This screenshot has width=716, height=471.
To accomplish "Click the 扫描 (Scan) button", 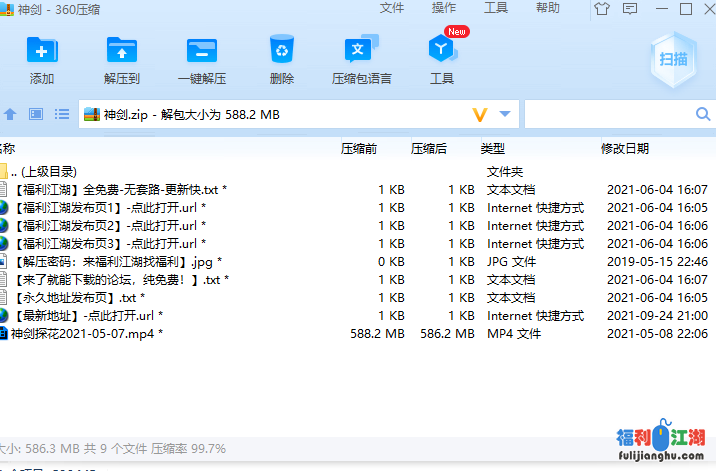I will [x=673, y=59].
